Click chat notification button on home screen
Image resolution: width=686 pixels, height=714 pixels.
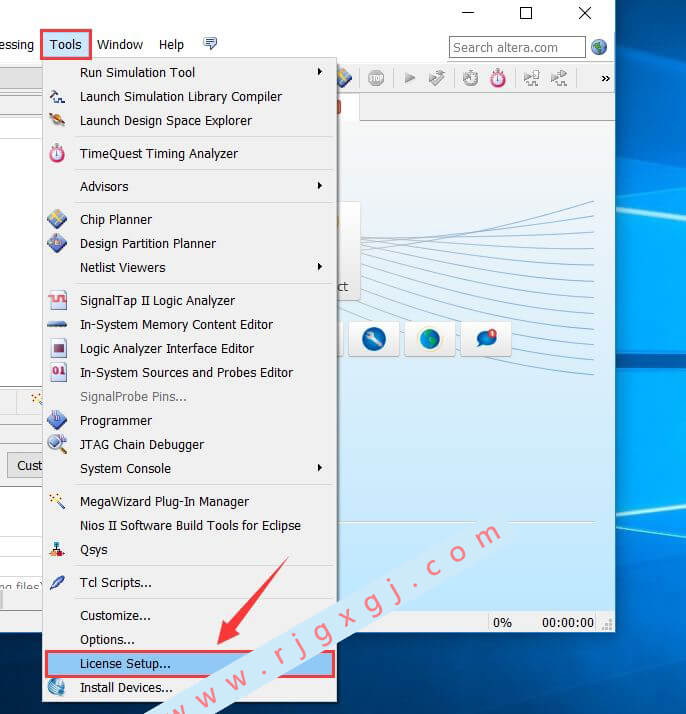coord(486,339)
